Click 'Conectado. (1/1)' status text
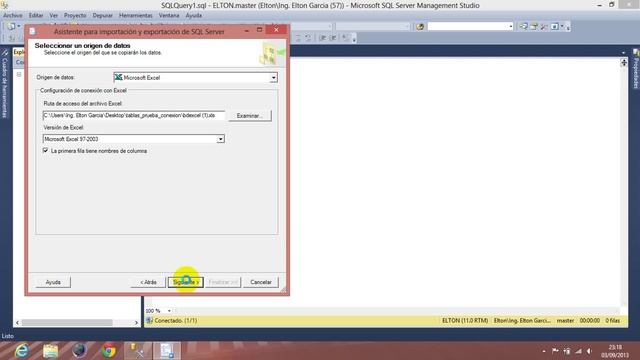 click(176, 320)
